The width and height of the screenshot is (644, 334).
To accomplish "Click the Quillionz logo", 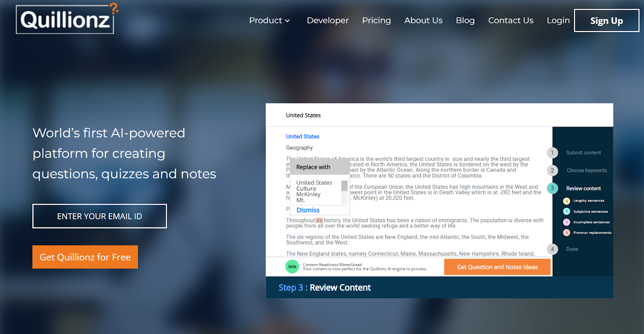I will (67, 19).
